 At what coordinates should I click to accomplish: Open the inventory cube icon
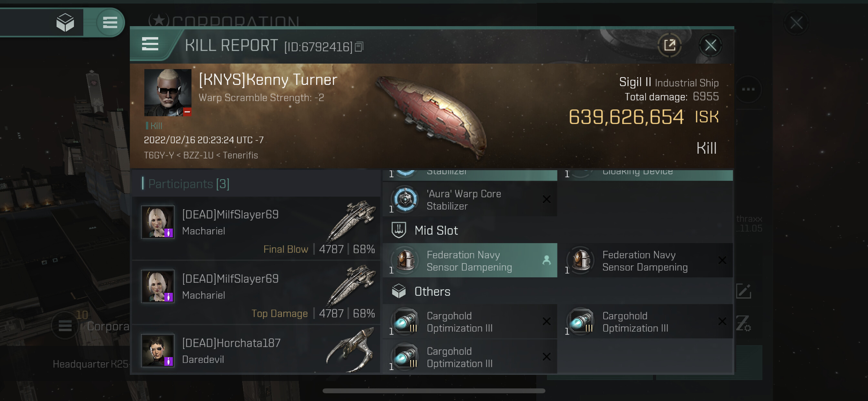coord(65,22)
